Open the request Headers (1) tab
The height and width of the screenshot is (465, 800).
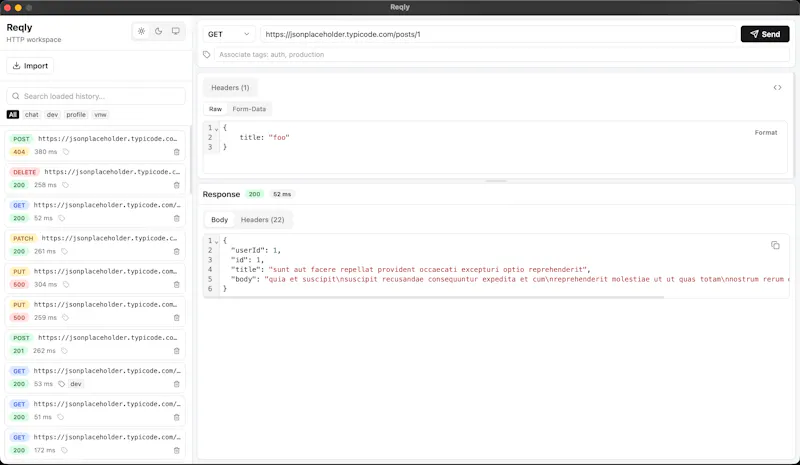(230, 88)
